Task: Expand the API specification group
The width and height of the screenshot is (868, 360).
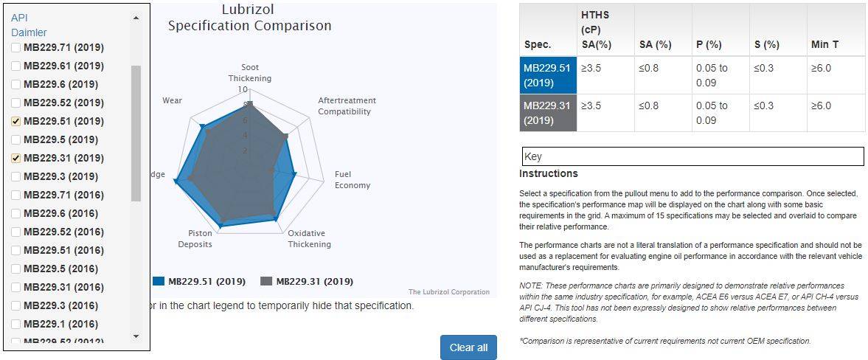Action: click(x=20, y=17)
